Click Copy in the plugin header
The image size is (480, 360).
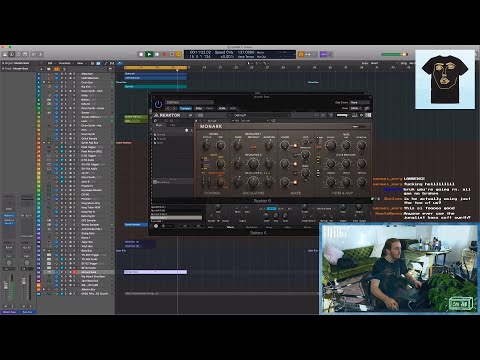tap(199, 108)
